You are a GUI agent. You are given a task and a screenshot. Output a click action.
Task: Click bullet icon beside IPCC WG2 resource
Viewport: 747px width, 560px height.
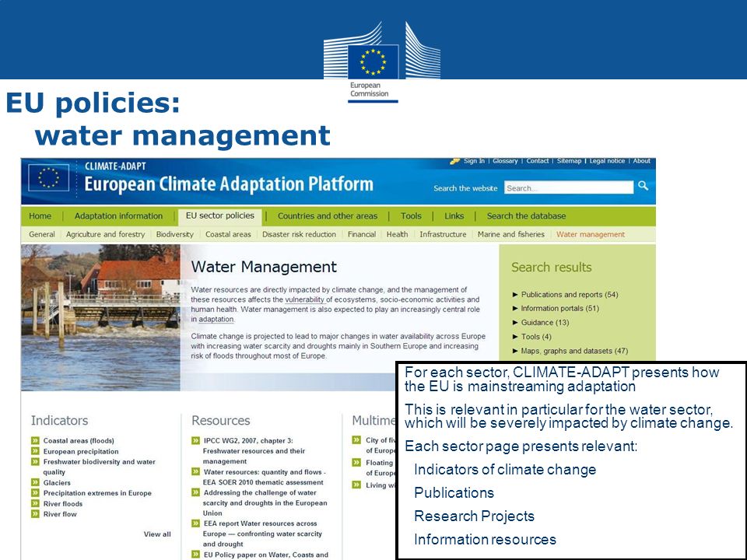(196, 440)
